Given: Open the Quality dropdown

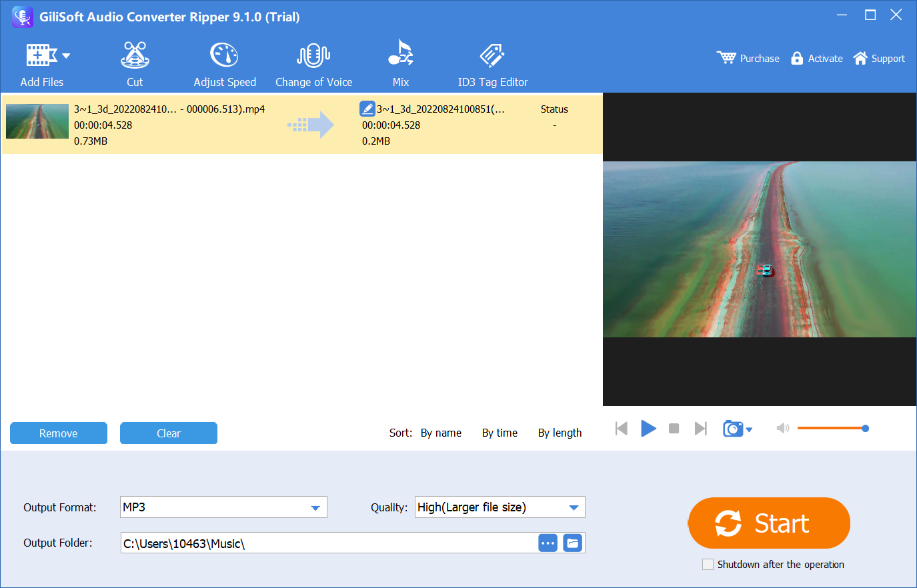Looking at the screenshot, I should (573, 507).
